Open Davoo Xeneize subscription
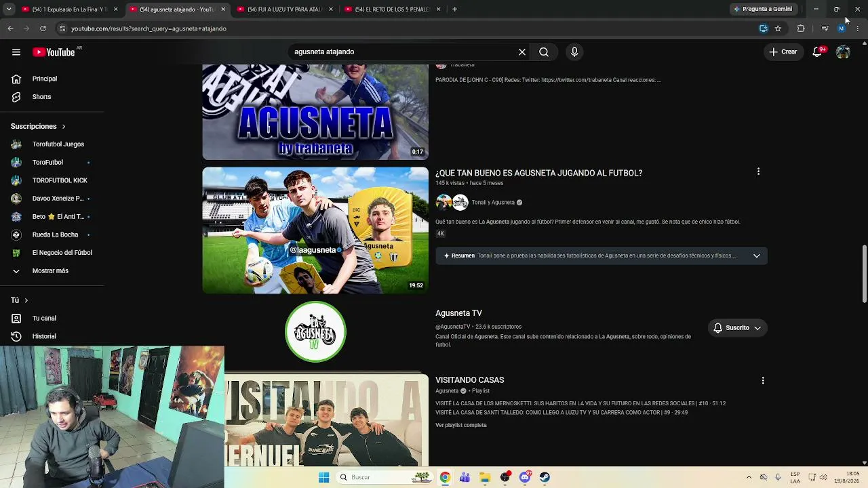Viewport: 868px width, 488px height. tap(58, 199)
